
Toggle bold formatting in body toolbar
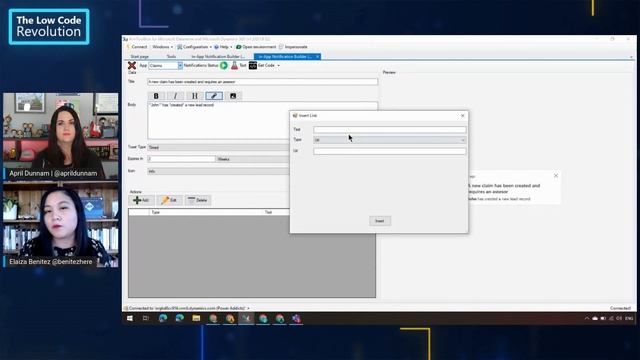156,96
